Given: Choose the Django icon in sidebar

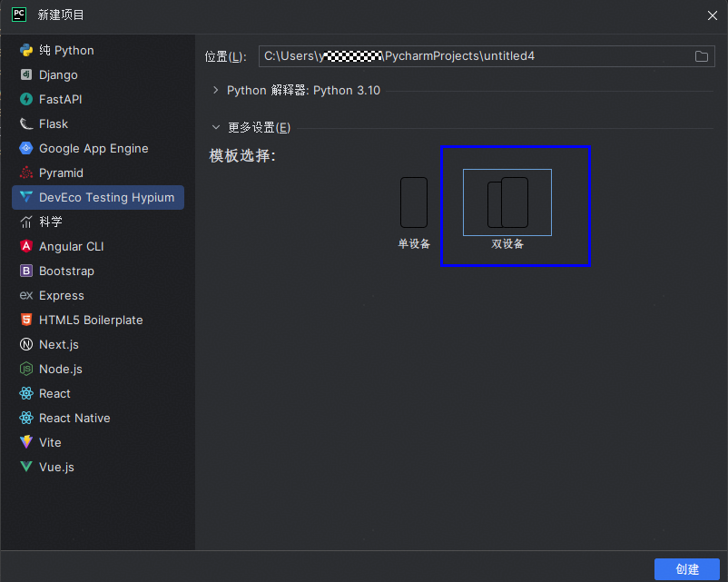Looking at the screenshot, I should coord(26,74).
